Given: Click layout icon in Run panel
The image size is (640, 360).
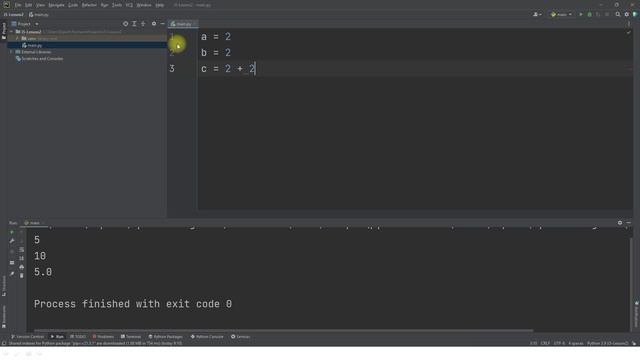Looking at the screenshot, I should (x=12, y=262).
